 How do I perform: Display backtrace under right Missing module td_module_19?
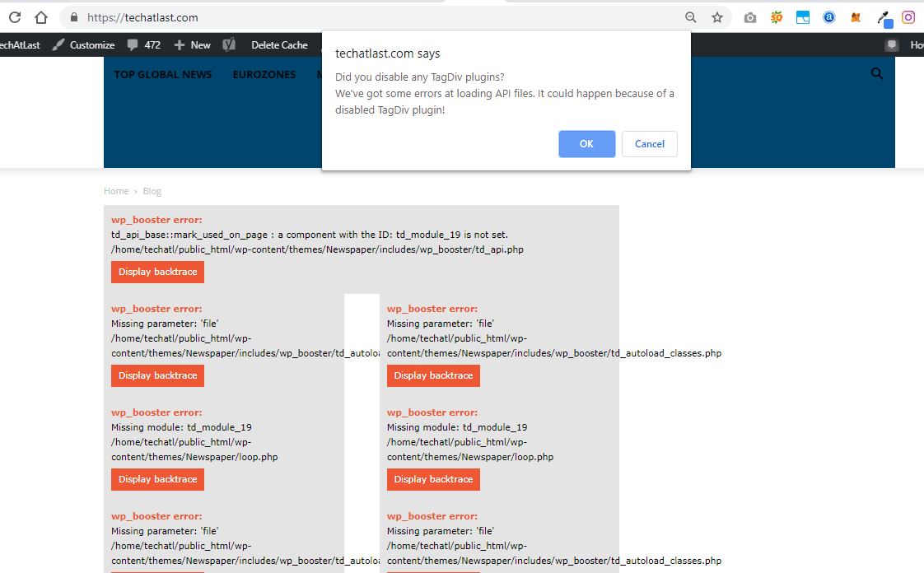click(433, 479)
